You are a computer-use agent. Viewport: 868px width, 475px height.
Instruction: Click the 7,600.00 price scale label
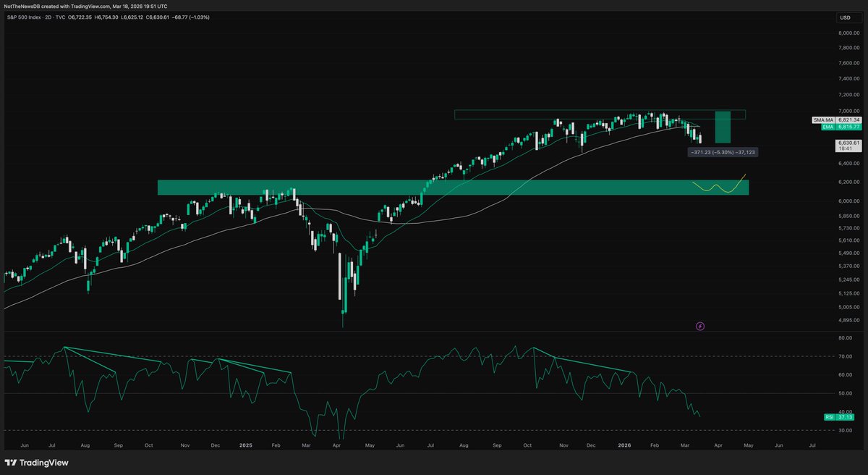point(850,63)
